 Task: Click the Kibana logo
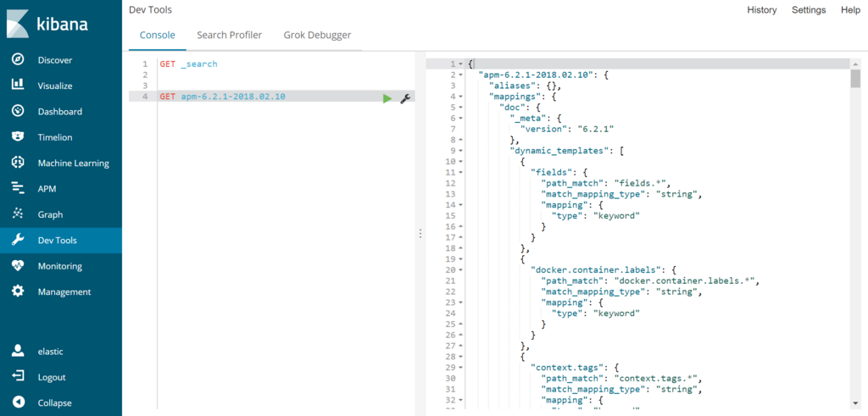[47, 25]
